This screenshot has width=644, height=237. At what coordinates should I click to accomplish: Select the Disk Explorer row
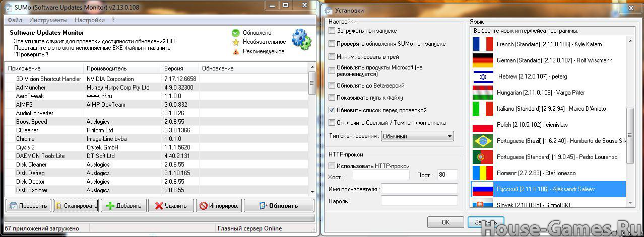click(156, 190)
